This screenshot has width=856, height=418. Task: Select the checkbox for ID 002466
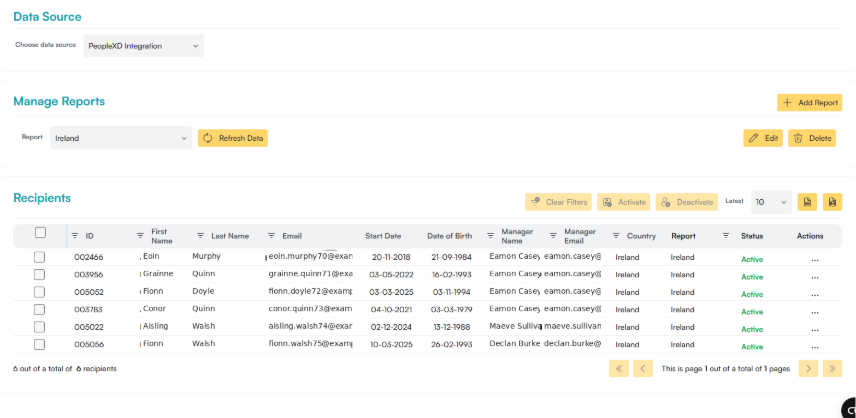tap(39, 257)
